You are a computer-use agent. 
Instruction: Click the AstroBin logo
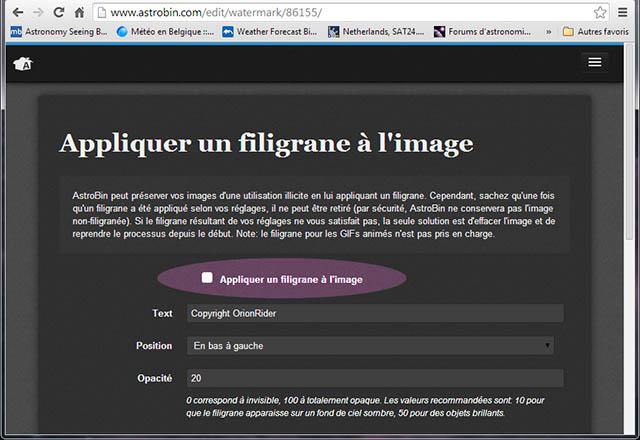click(x=23, y=64)
